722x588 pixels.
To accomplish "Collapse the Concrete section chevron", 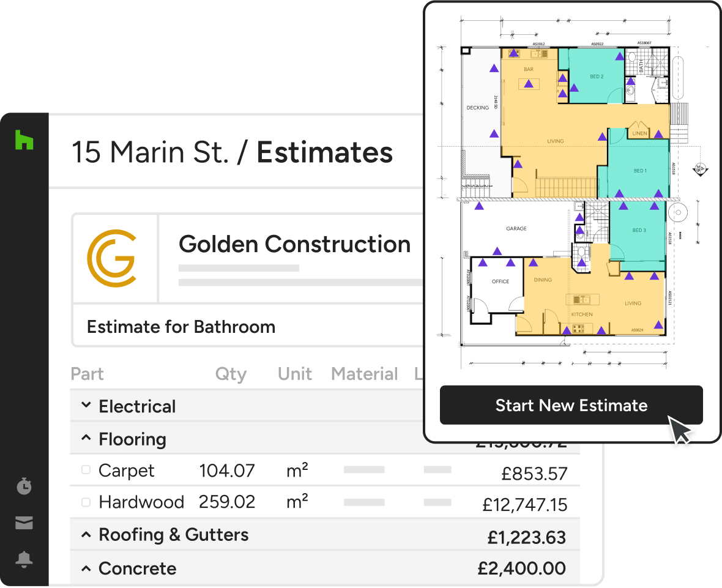I will pyautogui.click(x=87, y=568).
